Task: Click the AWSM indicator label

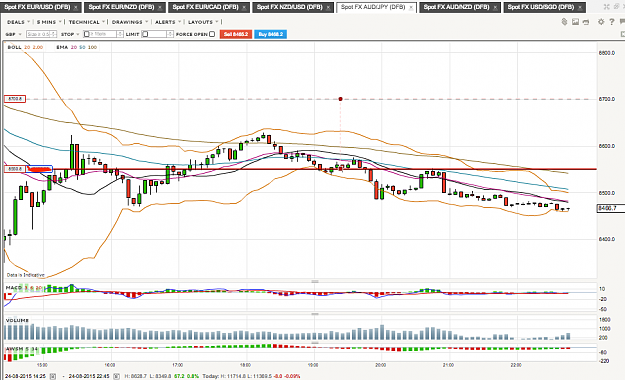Action: click(x=13, y=349)
